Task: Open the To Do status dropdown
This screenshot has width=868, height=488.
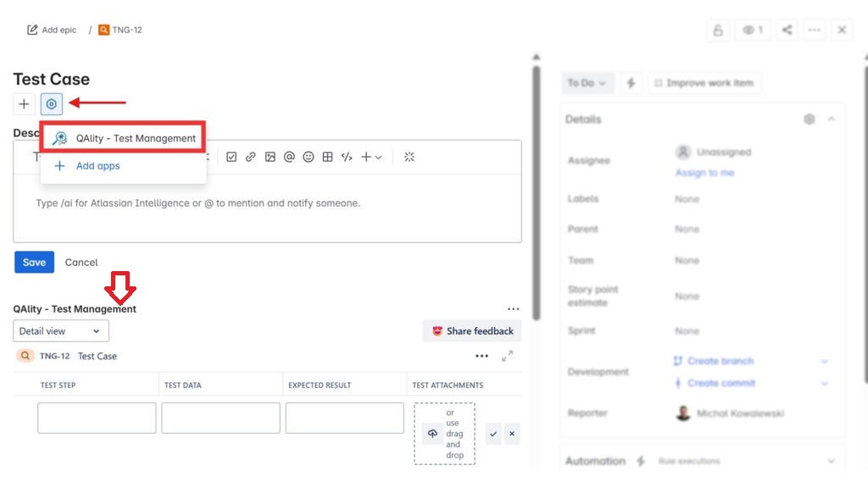Action: pos(587,83)
